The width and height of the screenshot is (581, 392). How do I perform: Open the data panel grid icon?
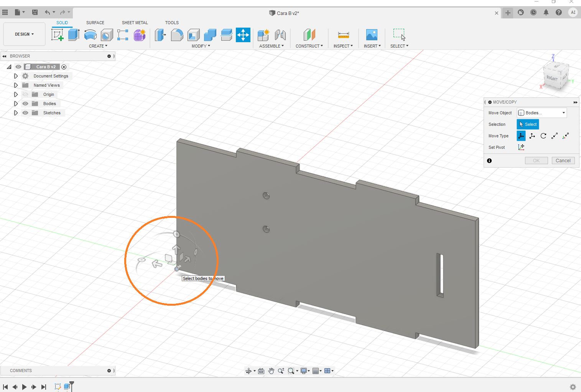coord(5,12)
